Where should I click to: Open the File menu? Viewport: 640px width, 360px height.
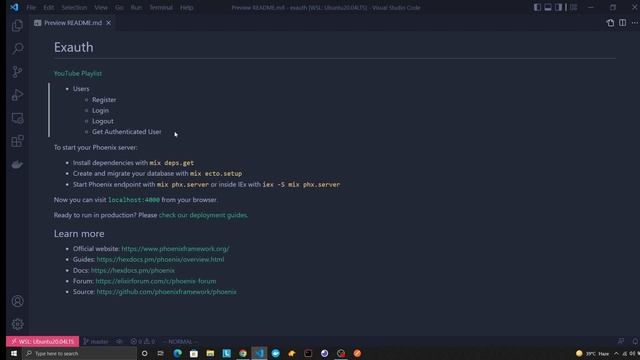(x=31, y=7)
